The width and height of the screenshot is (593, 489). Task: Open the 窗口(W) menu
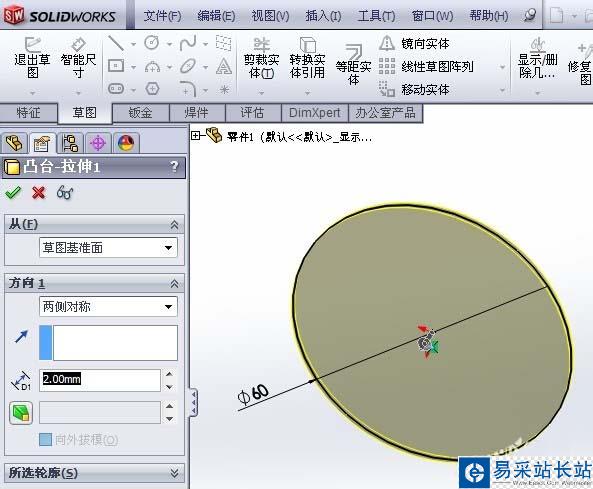pos(432,16)
